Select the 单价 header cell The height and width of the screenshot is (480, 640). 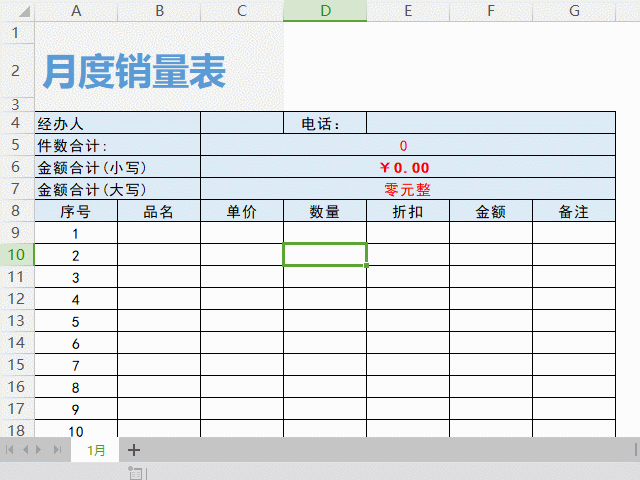click(x=242, y=211)
